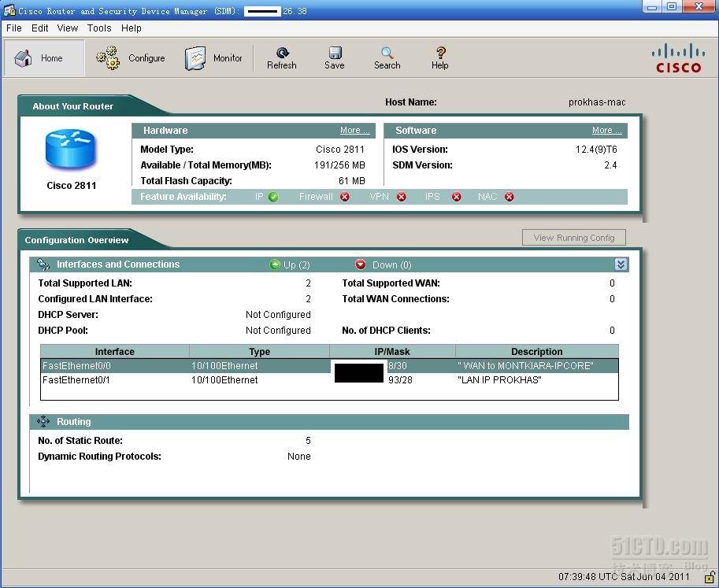
Task: Click the Search magnifier icon
Action: coord(387,53)
